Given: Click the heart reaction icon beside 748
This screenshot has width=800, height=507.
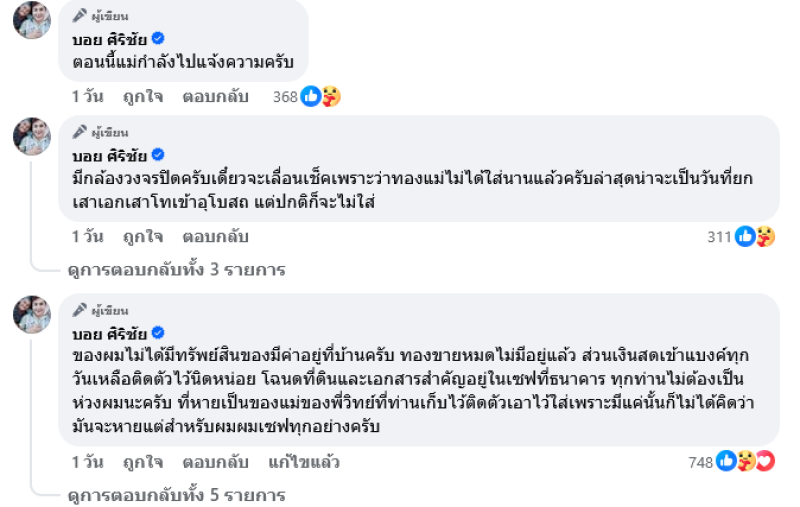Looking at the screenshot, I should (765, 461).
